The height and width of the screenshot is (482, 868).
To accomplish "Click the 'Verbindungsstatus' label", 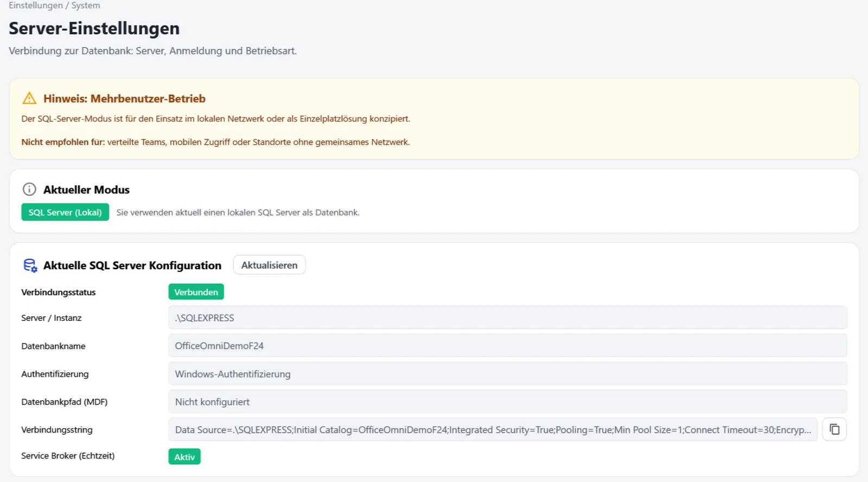I will 59,292.
